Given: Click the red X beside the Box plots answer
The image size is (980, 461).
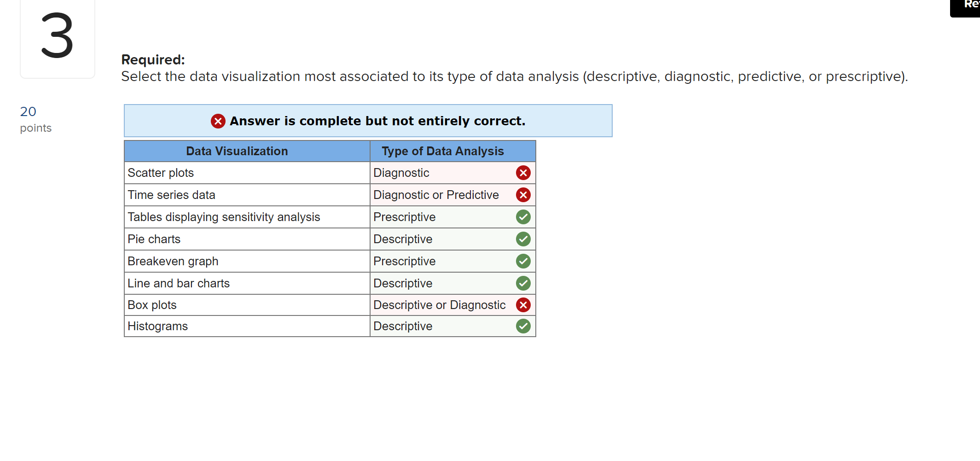Looking at the screenshot, I should click(x=523, y=305).
